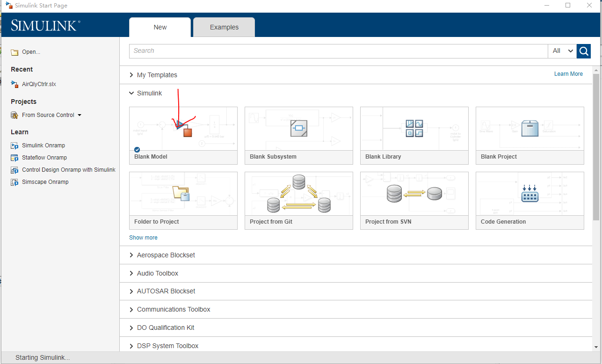
Task: Click the Blank Subsystem label
Action: point(273,157)
